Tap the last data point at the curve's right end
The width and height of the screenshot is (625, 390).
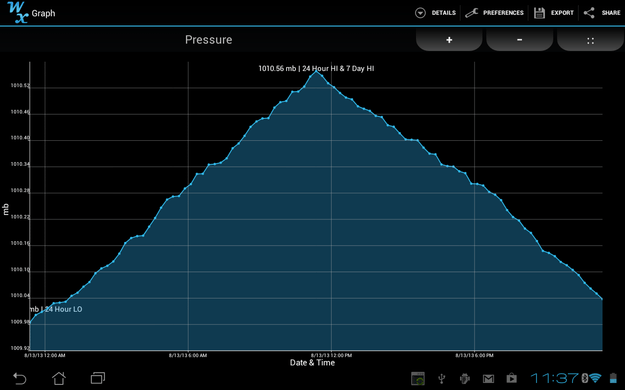[x=602, y=299]
